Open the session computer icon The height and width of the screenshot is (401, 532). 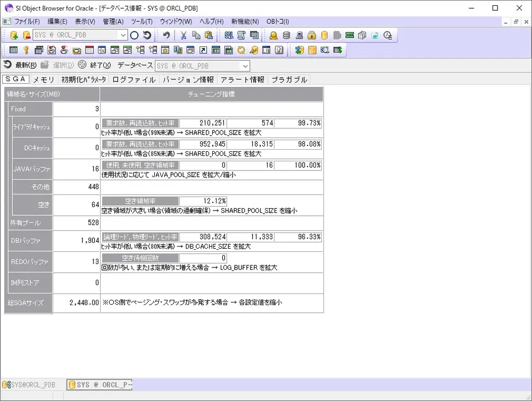299,35
